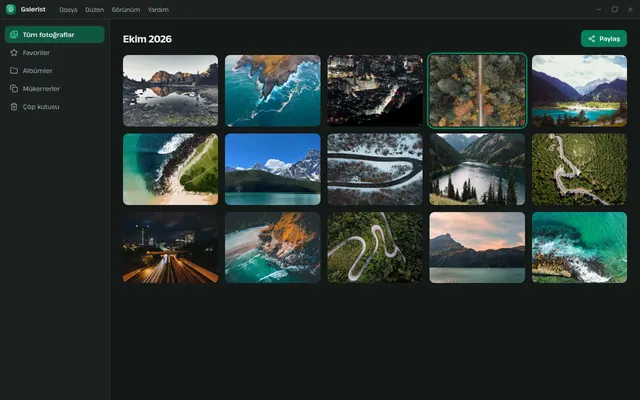The height and width of the screenshot is (400, 640).
Task: Open the night city aerial photo
Action: [375, 91]
